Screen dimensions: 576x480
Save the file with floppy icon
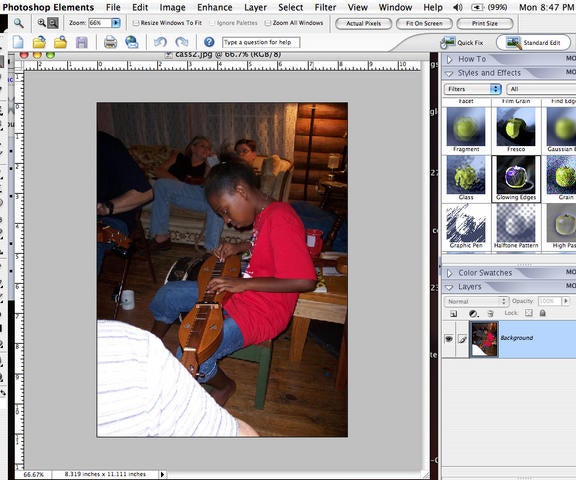pos(82,42)
